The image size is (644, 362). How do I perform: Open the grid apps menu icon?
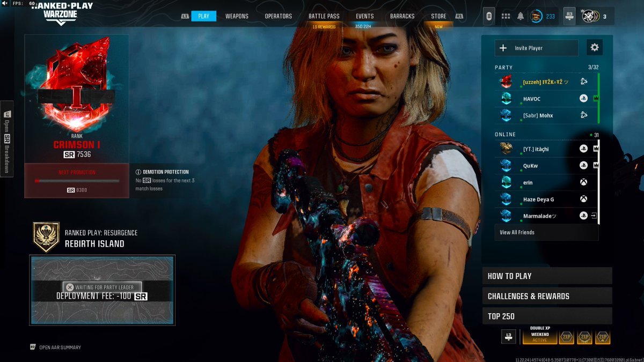click(x=506, y=16)
